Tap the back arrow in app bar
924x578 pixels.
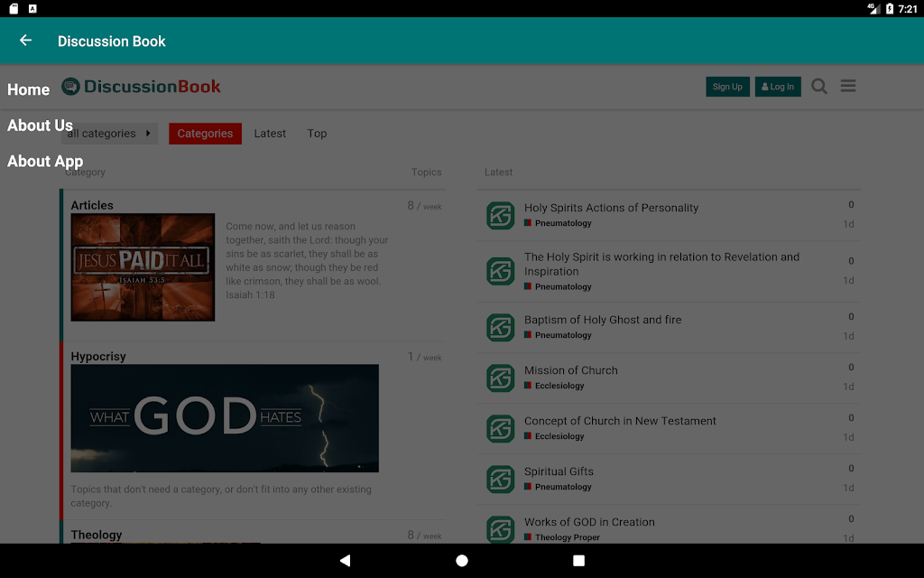coord(25,40)
